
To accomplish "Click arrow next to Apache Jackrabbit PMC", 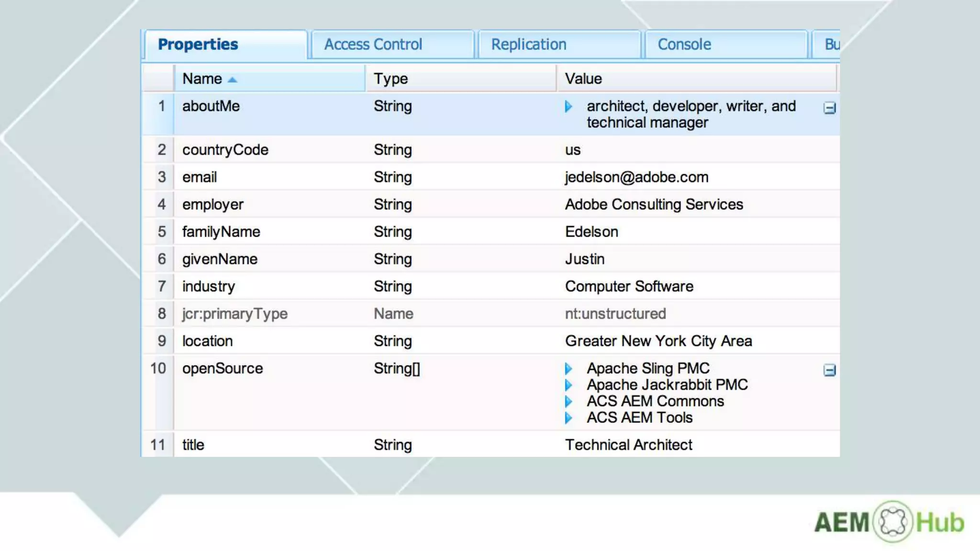I will (x=568, y=385).
